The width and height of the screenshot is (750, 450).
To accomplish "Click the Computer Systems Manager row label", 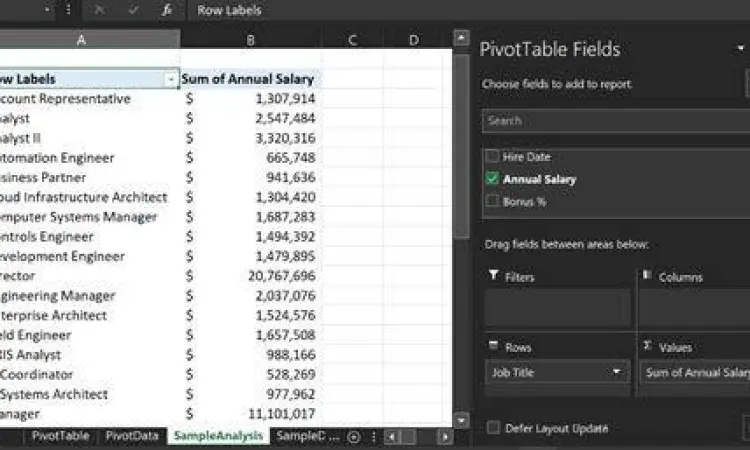I will (x=78, y=217).
